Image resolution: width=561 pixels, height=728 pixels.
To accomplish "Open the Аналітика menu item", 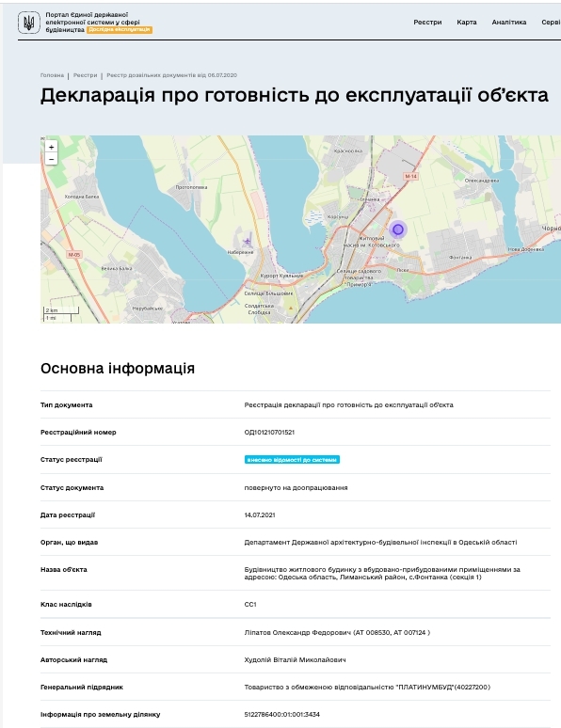I will 509,22.
